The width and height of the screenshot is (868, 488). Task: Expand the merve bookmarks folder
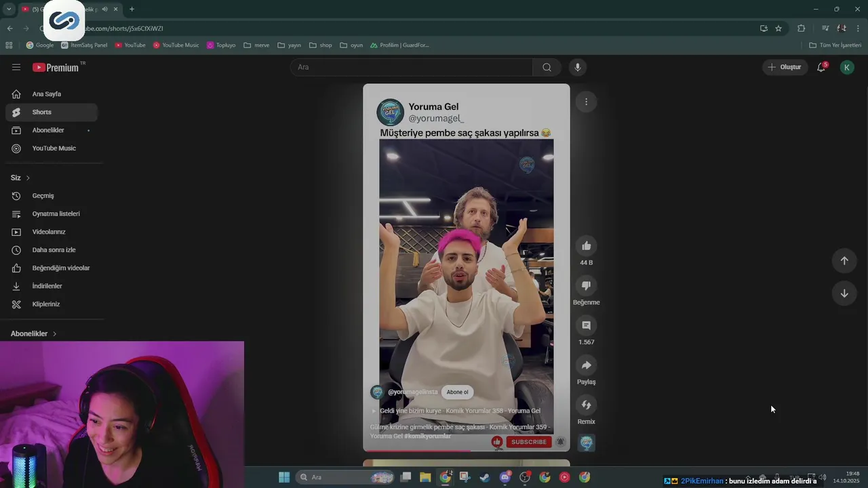(x=256, y=45)
